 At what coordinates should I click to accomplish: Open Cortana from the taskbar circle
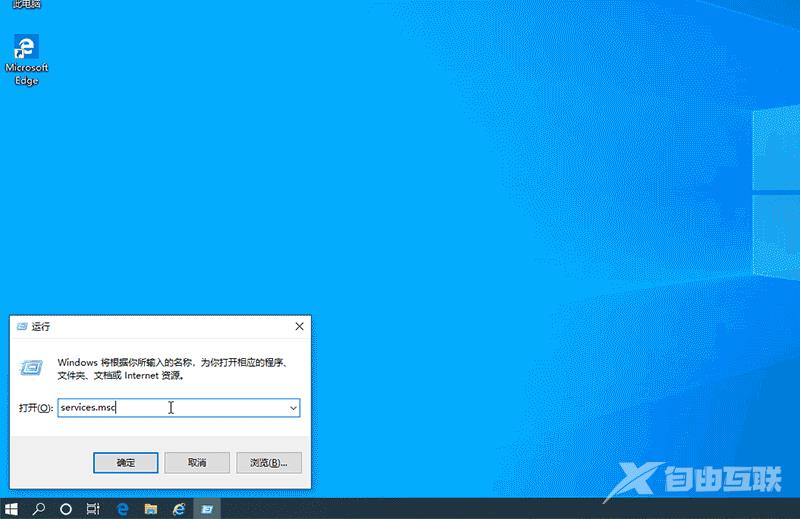coord(66,508)
